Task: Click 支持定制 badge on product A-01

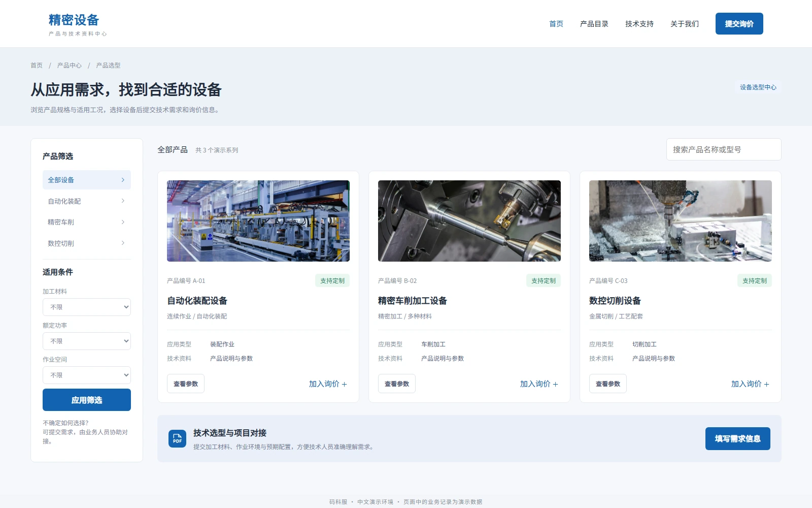Action: [x=332, y=280]
